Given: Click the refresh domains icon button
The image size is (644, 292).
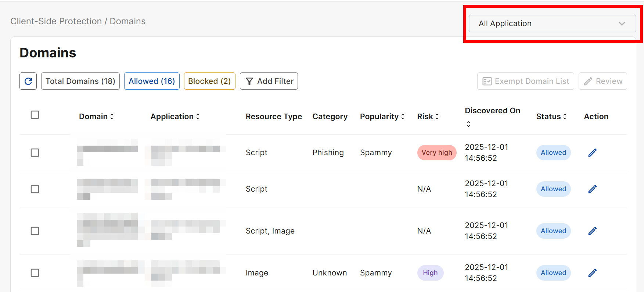Looking at the screenshot, I should tap(28, 81).
